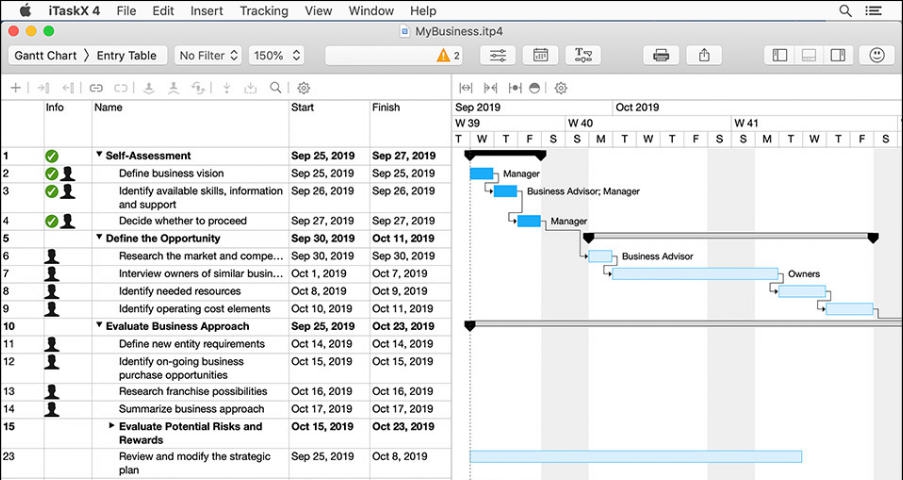Outdent the selected task
Screen dimensions: 903x480
68,88
